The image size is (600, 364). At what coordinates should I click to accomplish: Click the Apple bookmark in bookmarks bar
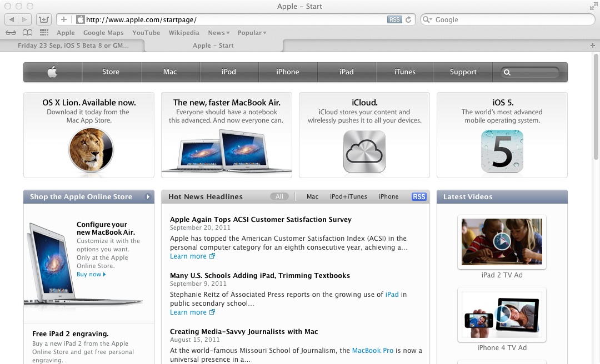[x=66, y=33]
